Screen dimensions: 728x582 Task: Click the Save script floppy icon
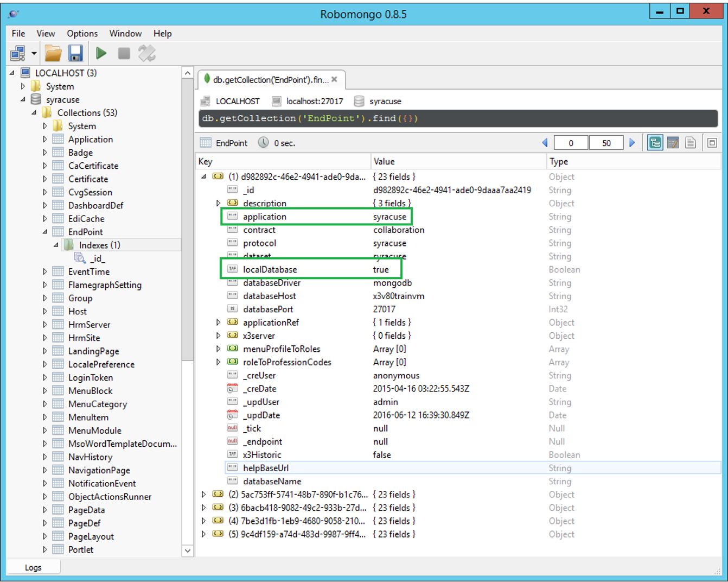pos(75,53)
